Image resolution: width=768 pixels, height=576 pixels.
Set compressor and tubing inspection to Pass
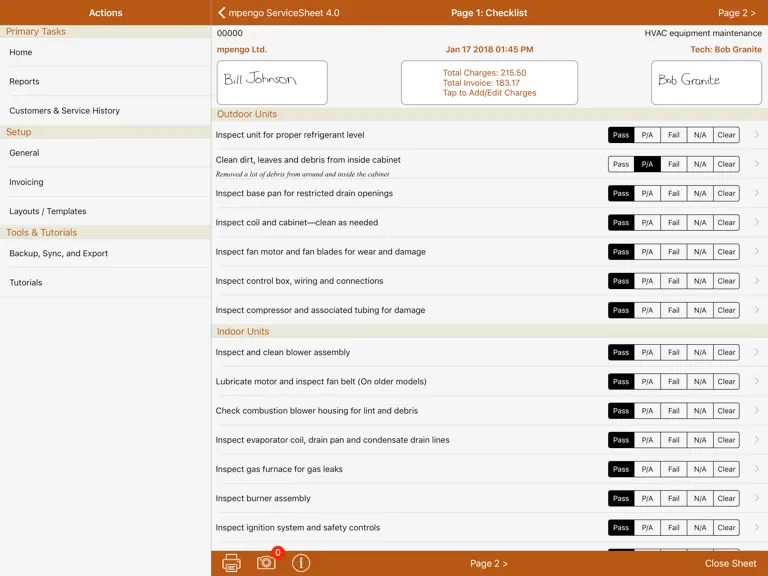(x=621, y=310)
